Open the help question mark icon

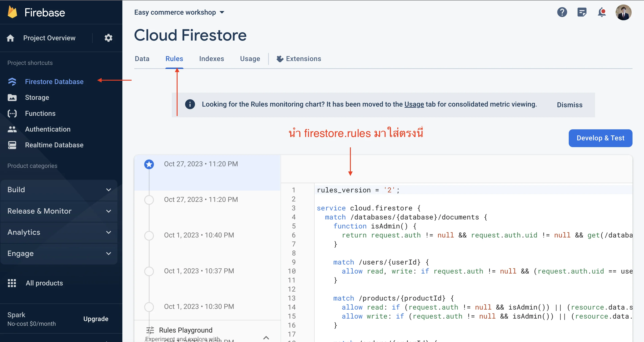click(562, 12)
